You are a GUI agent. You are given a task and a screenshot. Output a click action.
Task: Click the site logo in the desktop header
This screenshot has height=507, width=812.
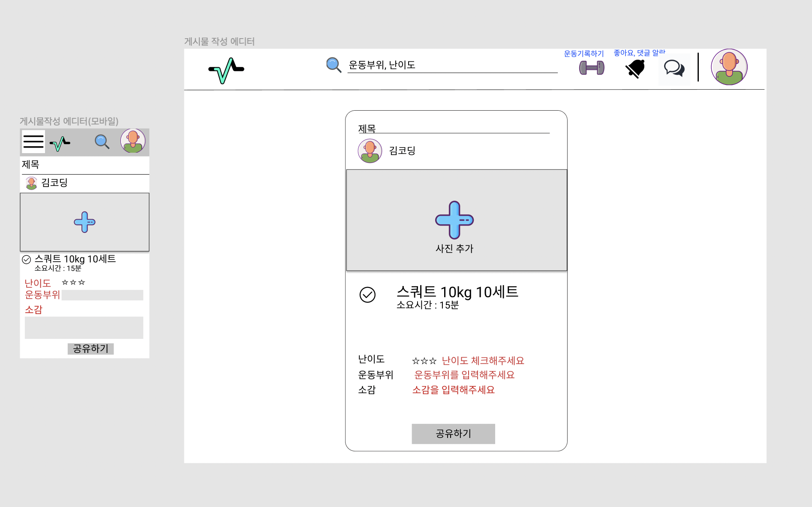point(225,69)
